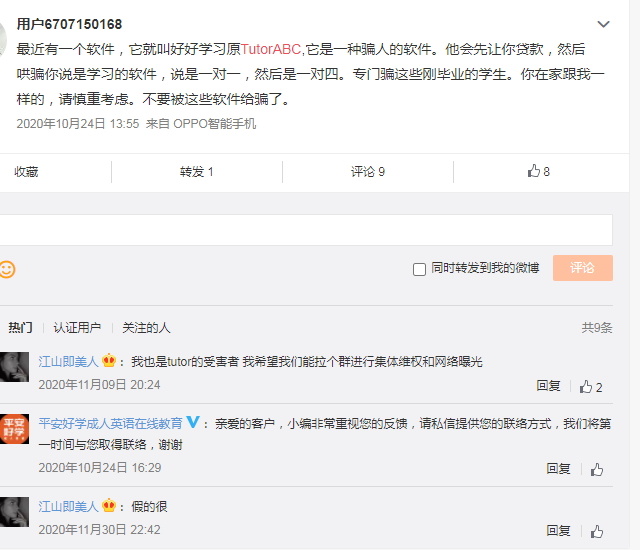Click the source link OPPO智能手机

pyautogui.click(x=215, y=124)
